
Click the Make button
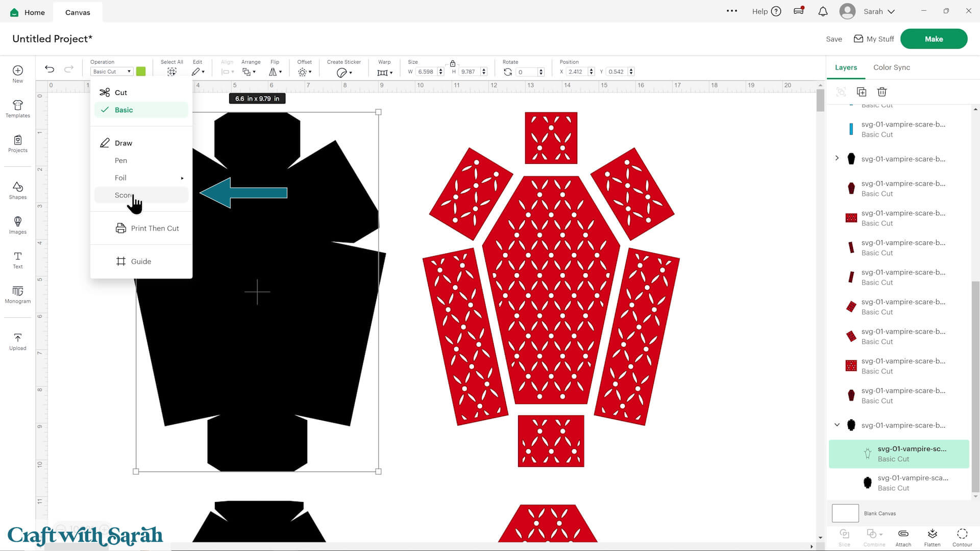point(934,38)
